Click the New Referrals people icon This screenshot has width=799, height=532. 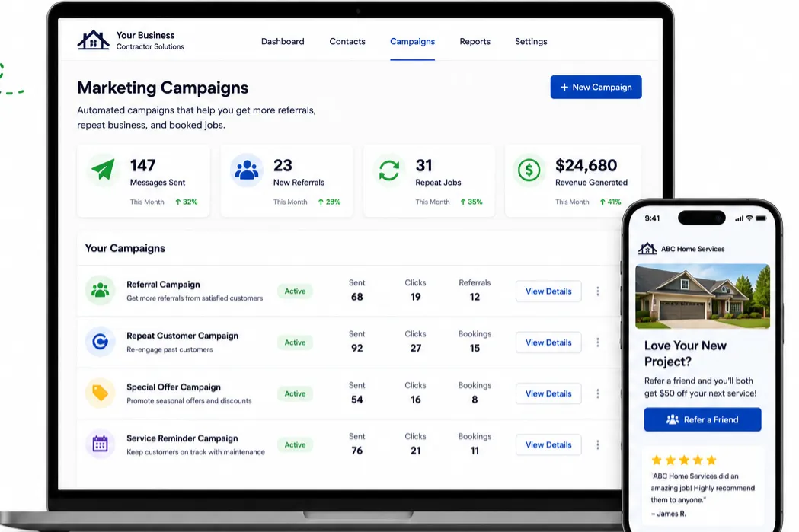(247, 170)
